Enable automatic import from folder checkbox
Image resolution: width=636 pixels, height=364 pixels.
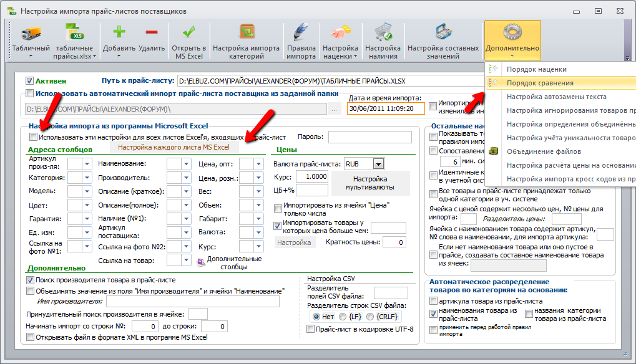pos(29,93)
